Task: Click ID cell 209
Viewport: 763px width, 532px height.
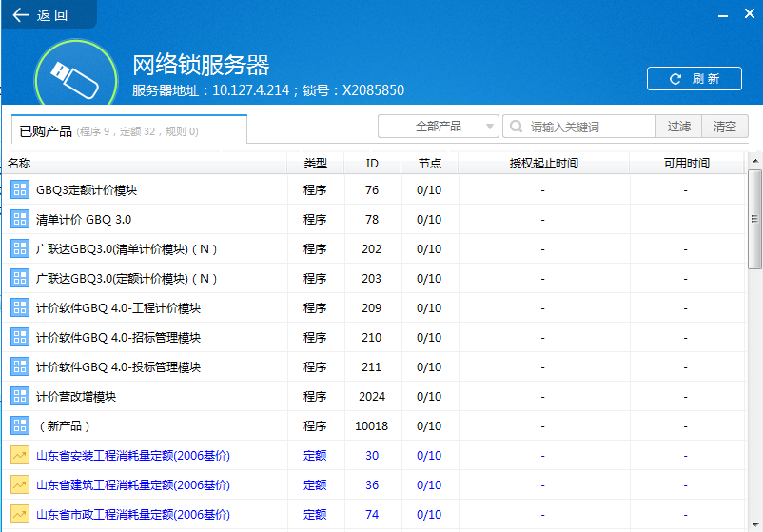Action: pyautogui.click(x=371, y=308)
